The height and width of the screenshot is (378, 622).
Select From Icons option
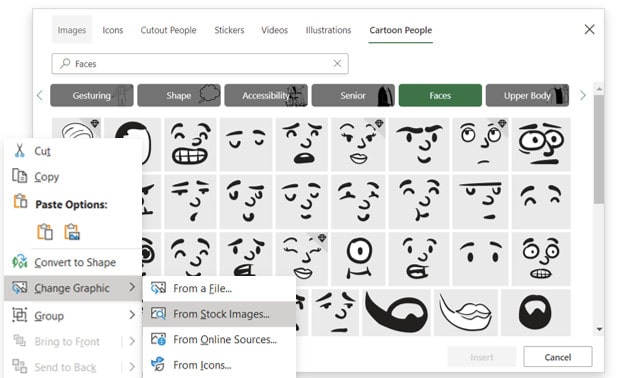pyautogui.click(x=219, y=365)
